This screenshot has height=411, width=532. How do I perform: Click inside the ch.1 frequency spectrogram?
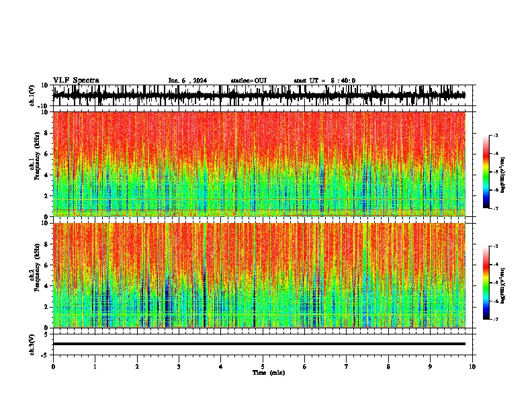pos(259,164)
